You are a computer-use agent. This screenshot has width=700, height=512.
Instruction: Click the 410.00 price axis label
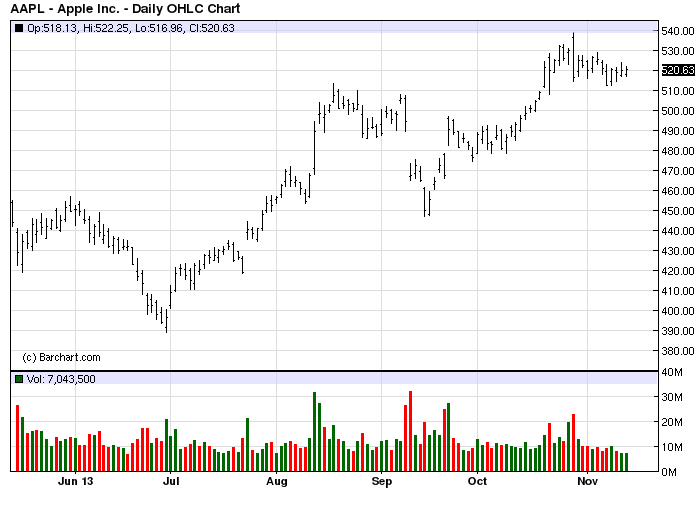[x=678, y=291]
